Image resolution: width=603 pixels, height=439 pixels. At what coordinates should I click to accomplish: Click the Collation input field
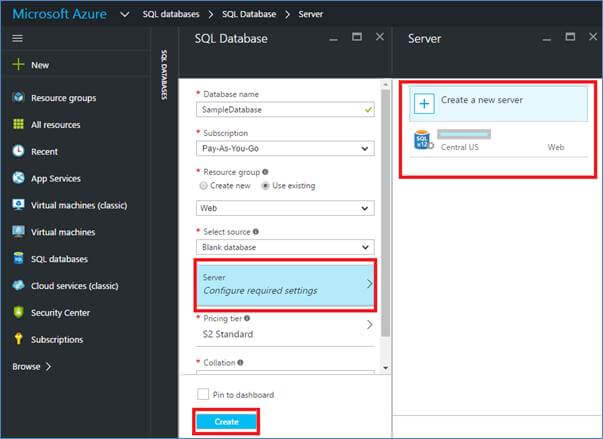click(x=285, y=372)
